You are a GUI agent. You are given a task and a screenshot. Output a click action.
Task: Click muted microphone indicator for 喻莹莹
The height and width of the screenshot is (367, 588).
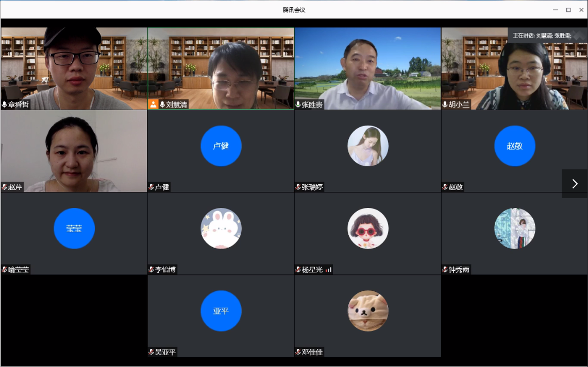coord(5,269)
